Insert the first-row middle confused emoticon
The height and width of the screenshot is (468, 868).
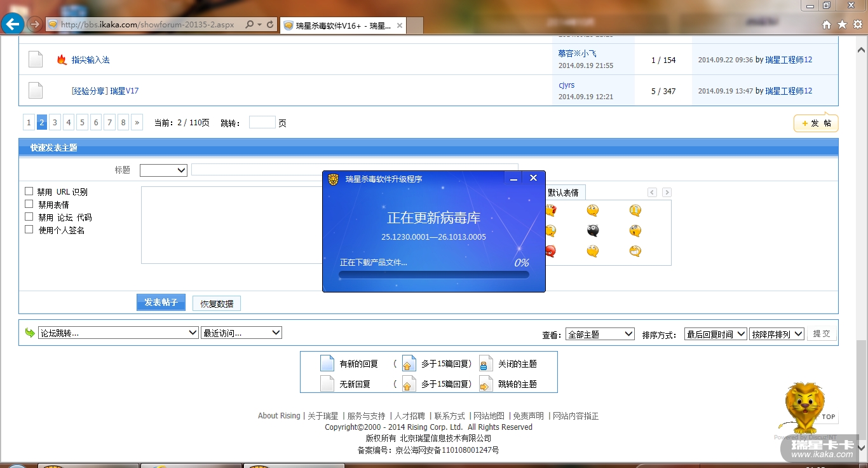coord(593,210)
